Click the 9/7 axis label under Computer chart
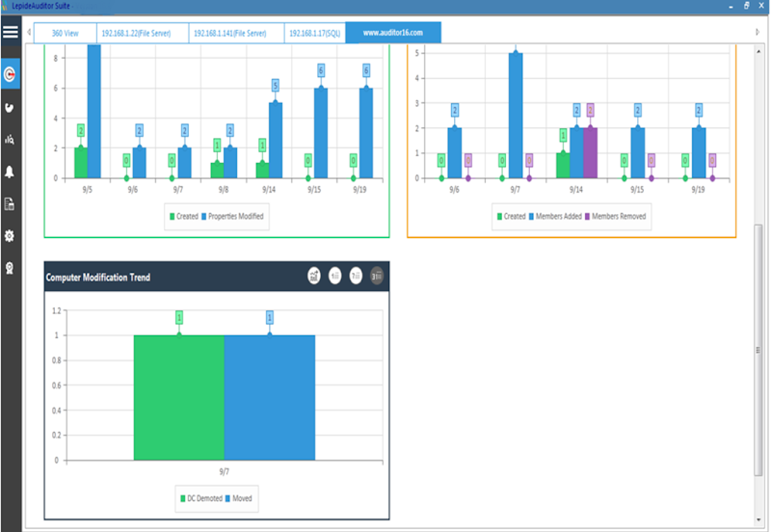Viewport: 771px width, 532px height. (x=224, y=472)
